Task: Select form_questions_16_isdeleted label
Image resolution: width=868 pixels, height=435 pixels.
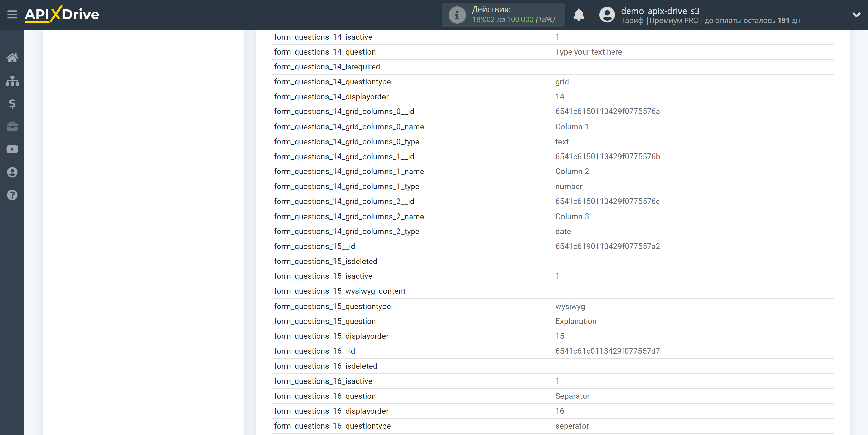Action: tap(325, 366)
